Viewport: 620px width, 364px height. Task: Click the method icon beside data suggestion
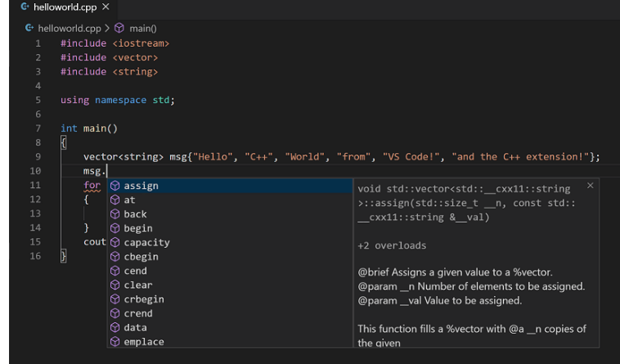pos(115,327)
